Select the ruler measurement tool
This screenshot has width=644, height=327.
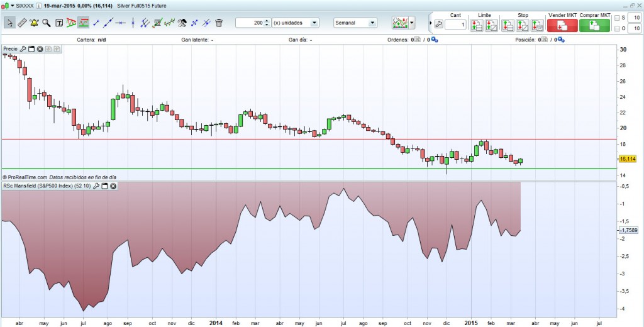pos(22,23)
